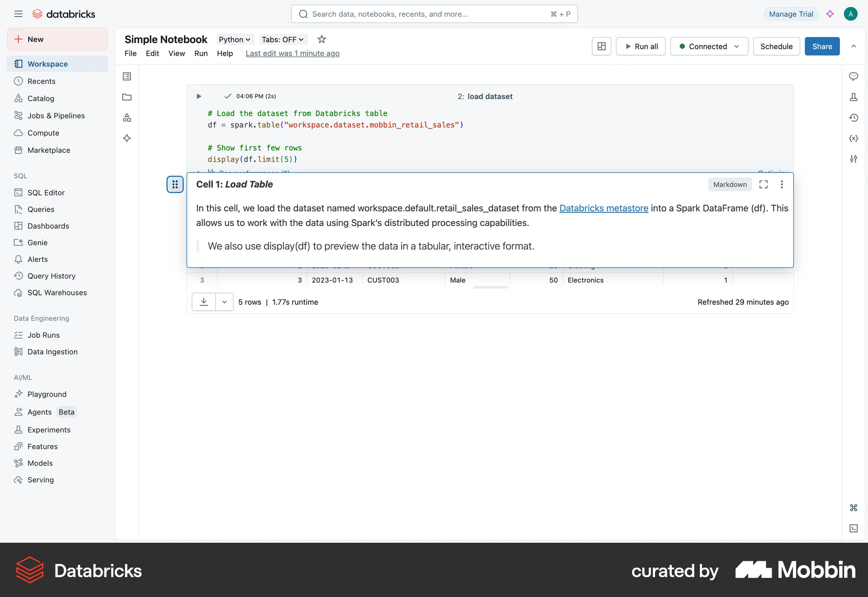Open the Run menu
This screenshot has height=597, width=868.
201,53
